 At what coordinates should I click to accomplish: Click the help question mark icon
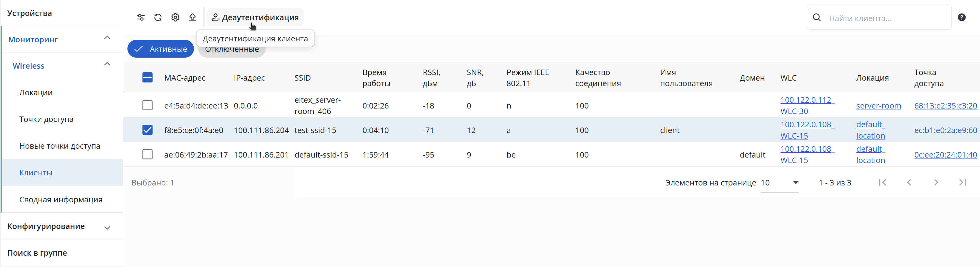click(x=962, y=17)
